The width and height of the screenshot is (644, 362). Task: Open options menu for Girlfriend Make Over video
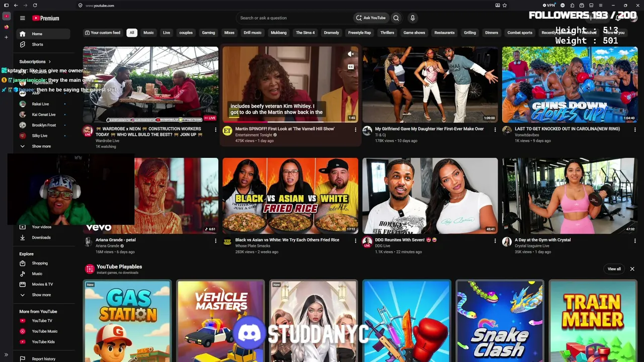click(495, 130)
